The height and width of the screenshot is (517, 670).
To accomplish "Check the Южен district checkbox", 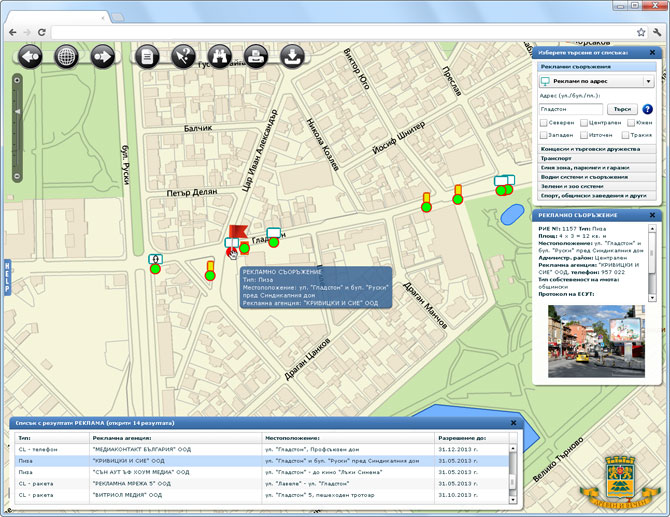I will click(631, 123).
